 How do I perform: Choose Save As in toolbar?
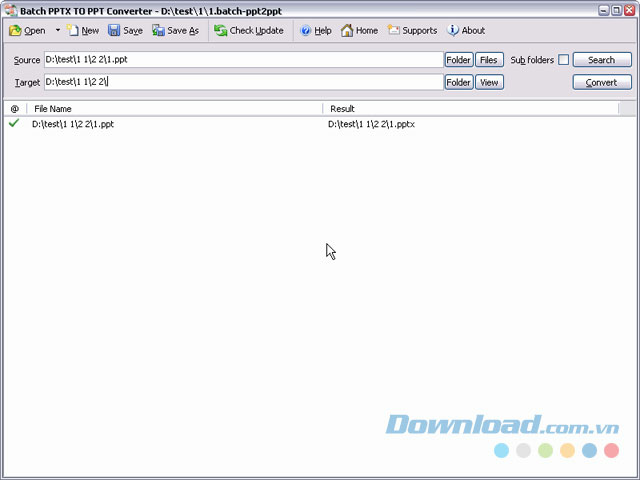[x=176, y=31]
